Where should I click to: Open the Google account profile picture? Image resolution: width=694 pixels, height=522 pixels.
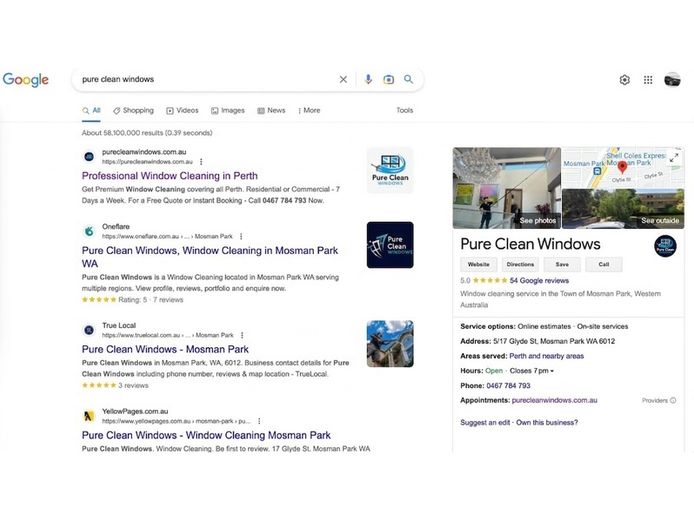coord(672,80)
